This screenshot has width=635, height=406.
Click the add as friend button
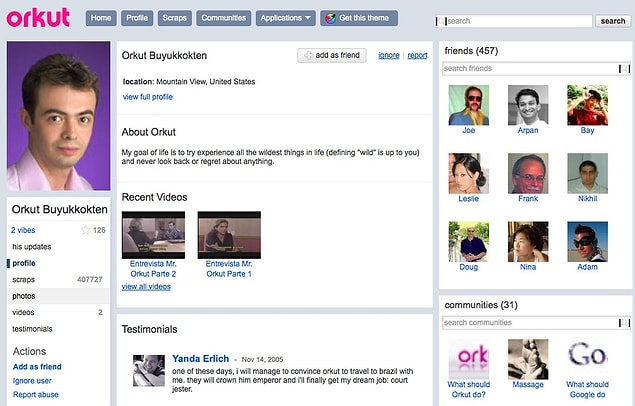click(x=332, y=55)
